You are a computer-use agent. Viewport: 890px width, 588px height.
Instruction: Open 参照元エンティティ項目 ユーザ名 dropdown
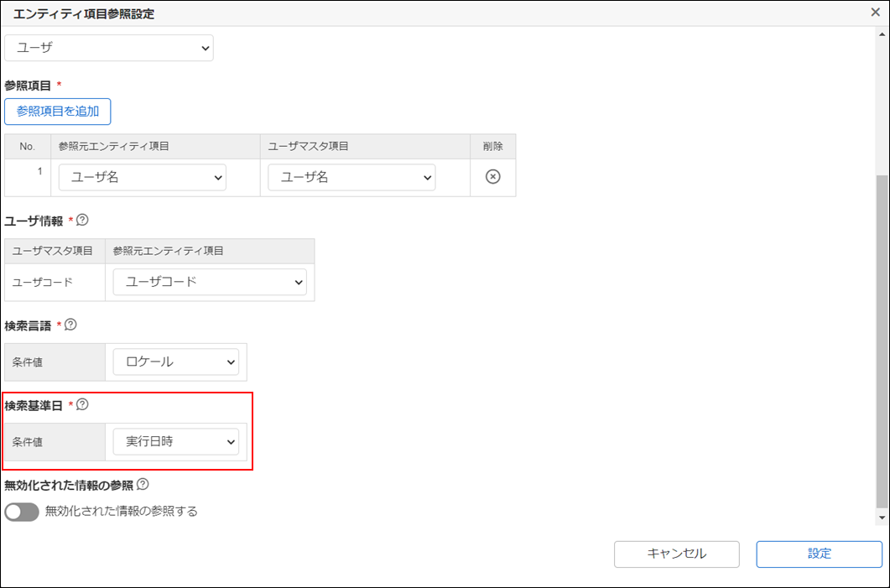[143, 178]
